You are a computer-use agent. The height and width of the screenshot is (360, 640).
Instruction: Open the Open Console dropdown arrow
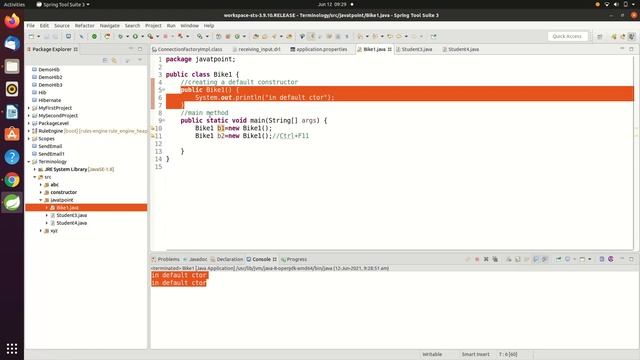(589, 259)
